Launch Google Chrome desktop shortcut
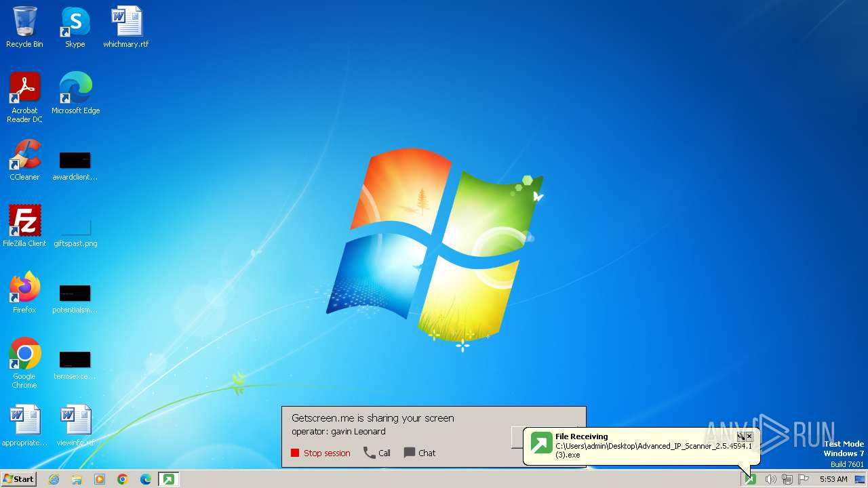This screenshot has height=488, width=868. click(x=24, y=363)
